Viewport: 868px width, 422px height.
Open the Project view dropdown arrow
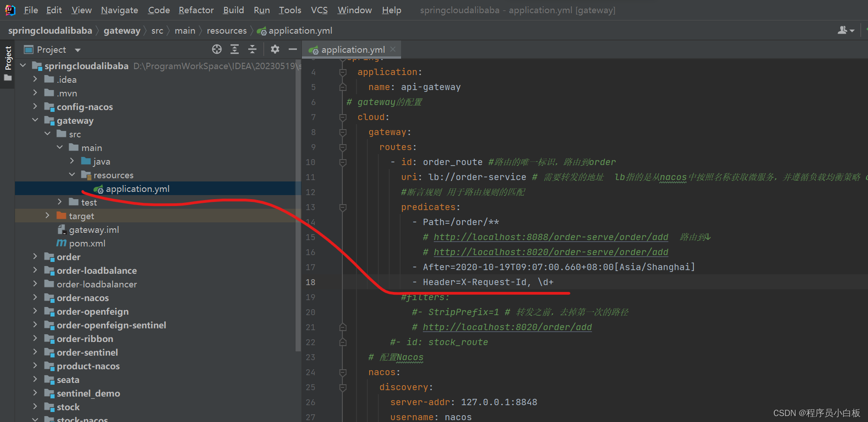[x=78, y=50]
